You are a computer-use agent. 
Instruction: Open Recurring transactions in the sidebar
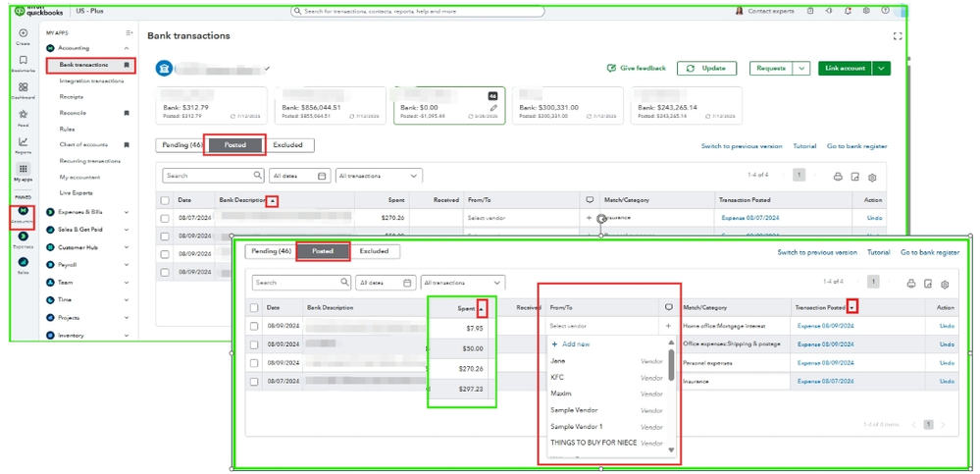tap(90, 161)
